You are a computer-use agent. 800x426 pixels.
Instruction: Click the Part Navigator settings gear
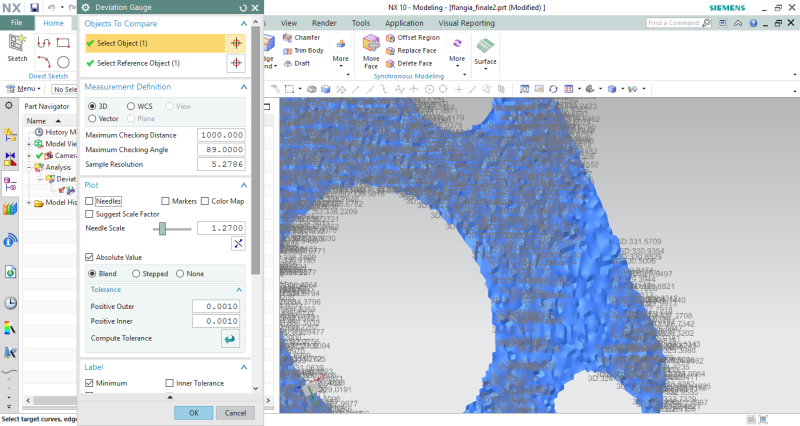(9, 106)
